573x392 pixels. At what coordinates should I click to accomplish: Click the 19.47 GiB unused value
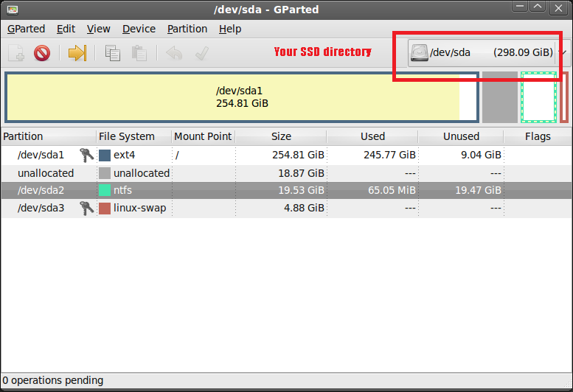click(x=478, y=190)
